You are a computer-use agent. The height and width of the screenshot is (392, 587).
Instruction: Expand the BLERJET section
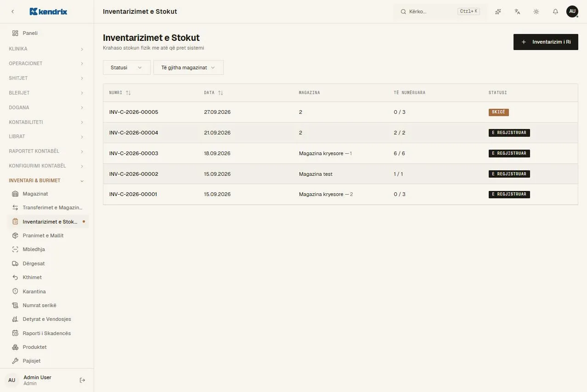pyautogui.click(x=47, y=93)
